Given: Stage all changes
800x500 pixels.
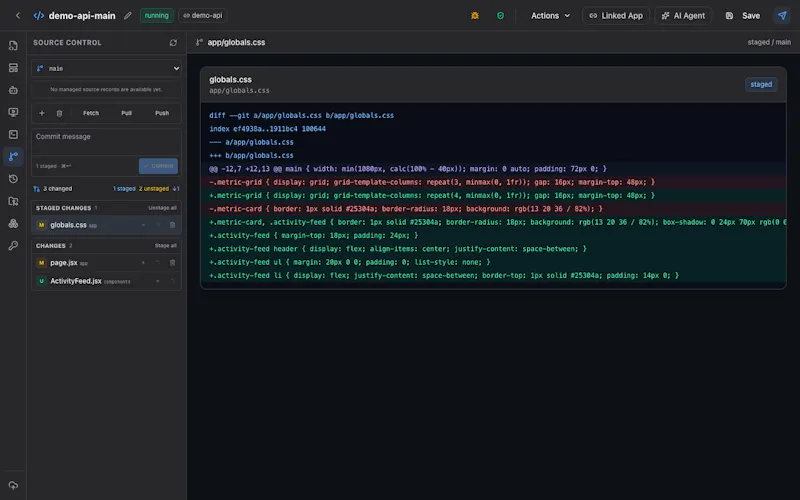Looking at the screenshot, I should click(166, 246).
